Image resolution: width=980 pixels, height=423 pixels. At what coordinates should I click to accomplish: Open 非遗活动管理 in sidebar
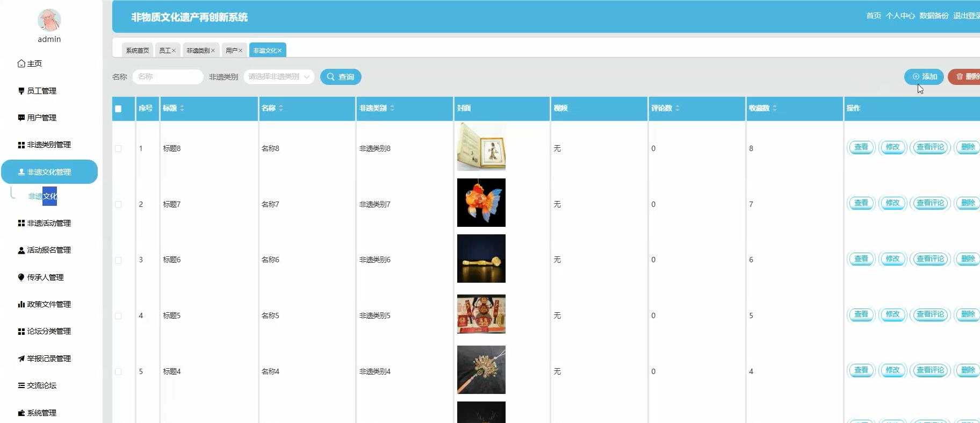pyautogui.click(x=44, y=223)
